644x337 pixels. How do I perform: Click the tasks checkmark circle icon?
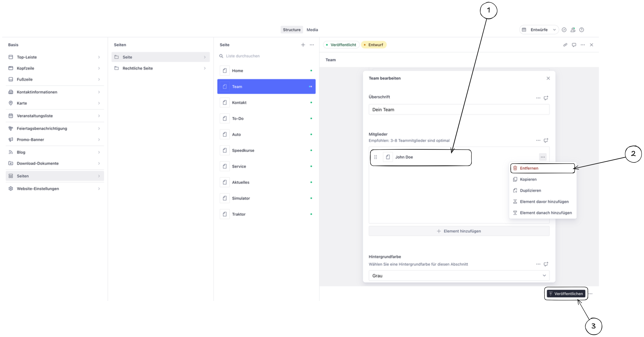tap(564, 30)
